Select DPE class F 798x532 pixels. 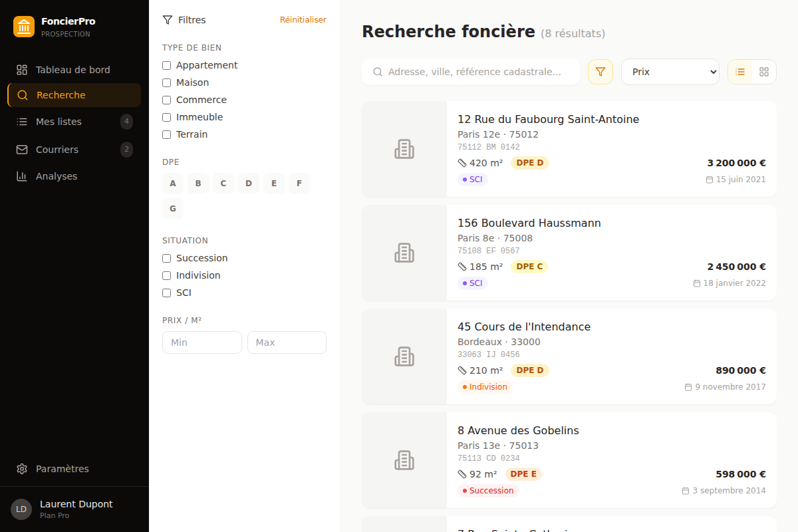point(299,184)
